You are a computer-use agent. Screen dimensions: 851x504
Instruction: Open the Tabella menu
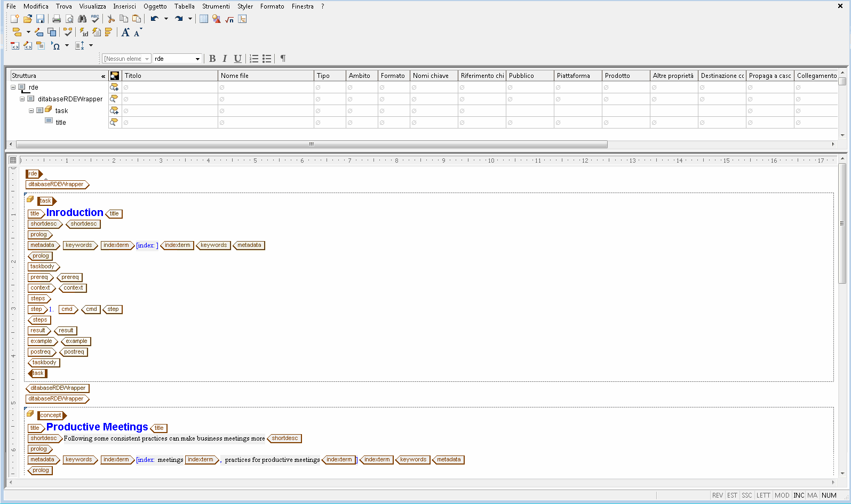[184, 6]
